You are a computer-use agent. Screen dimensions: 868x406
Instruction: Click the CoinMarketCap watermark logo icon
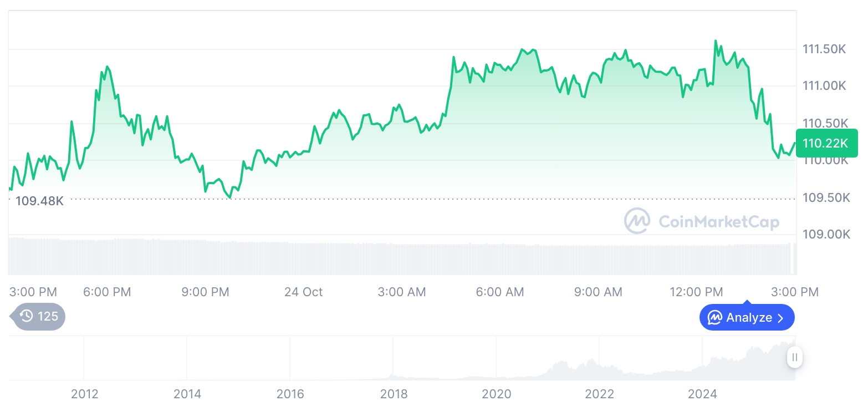pos(637,221)
